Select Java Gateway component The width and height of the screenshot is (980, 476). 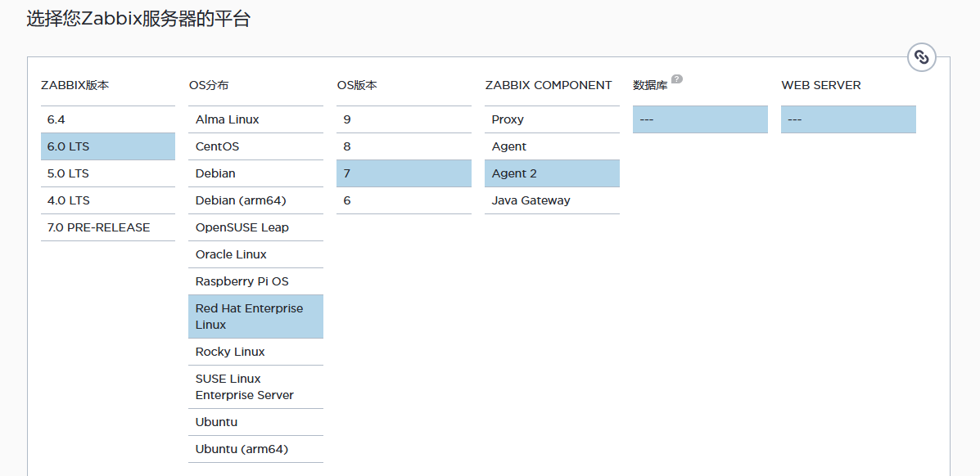552,200
